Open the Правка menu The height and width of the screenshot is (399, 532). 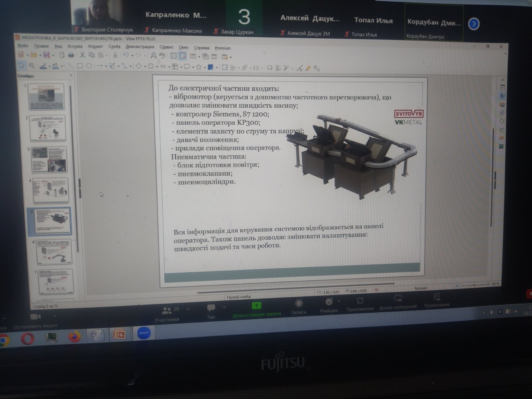pos(41,46)
